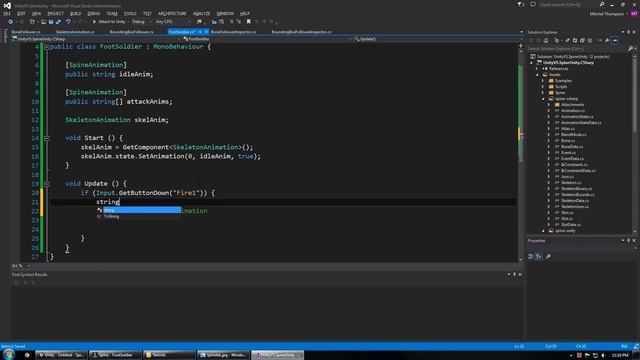Expand the Examples folder

click(x=543, y=81)
